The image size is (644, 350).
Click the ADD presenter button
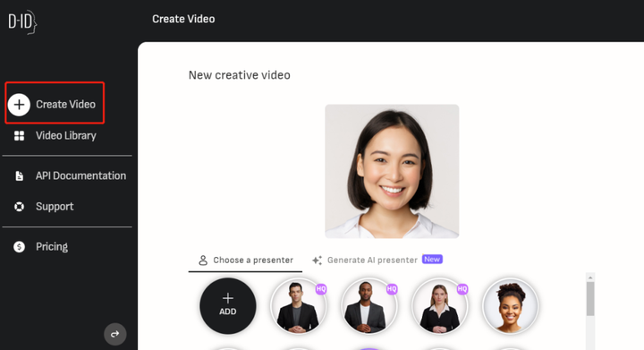click(x=228, y=305)
